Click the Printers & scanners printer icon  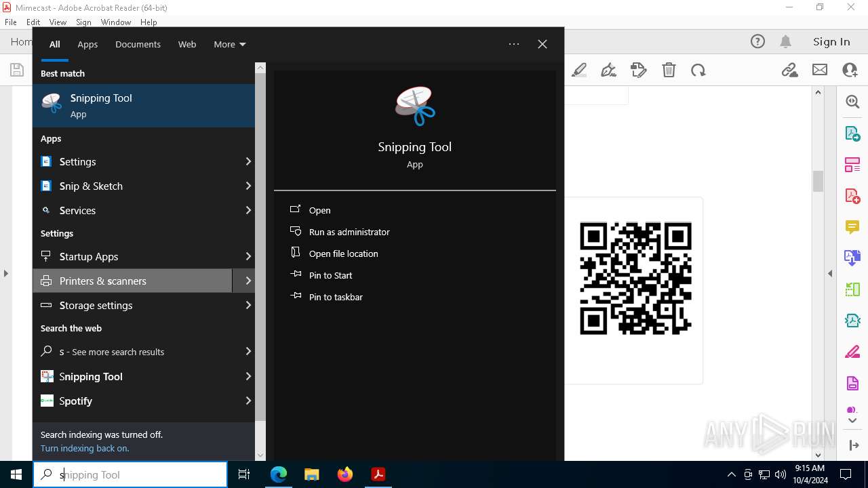[x=46, y=281]
